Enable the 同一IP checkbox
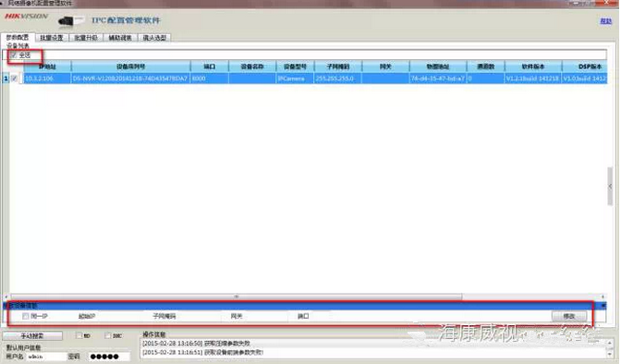 pos(26,316)
